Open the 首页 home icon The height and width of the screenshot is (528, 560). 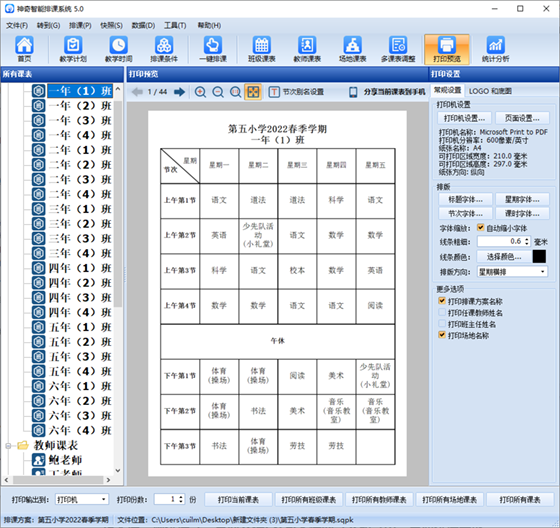tap(24, 49)
